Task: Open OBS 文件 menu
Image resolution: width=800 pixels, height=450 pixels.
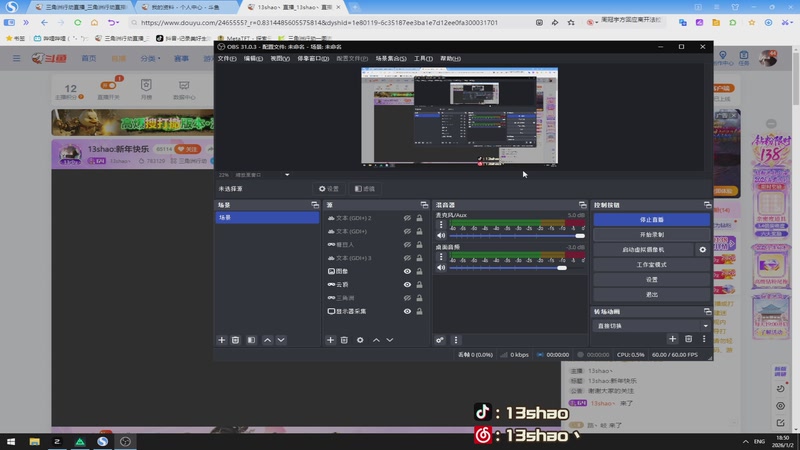Action: click(x=227, y=59)
